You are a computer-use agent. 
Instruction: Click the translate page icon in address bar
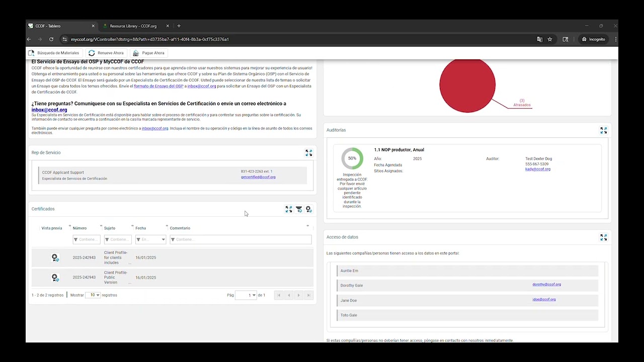[540, 39]
